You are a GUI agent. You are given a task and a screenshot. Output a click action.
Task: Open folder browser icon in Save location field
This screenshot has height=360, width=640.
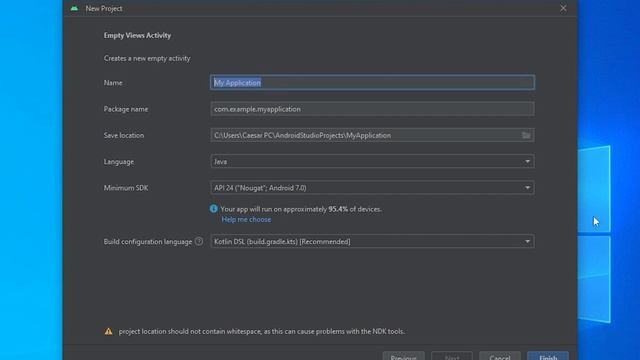point(526,135)
